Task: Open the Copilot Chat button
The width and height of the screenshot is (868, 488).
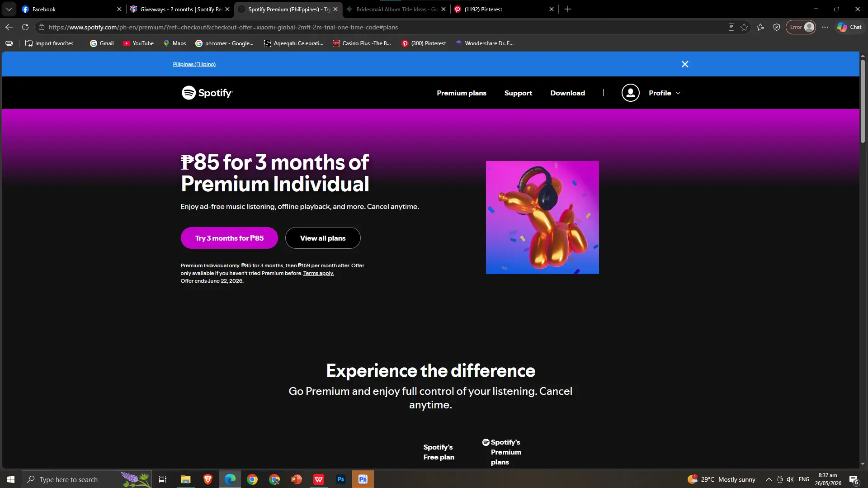Action: pyautogui.click(x=849, y=27)
